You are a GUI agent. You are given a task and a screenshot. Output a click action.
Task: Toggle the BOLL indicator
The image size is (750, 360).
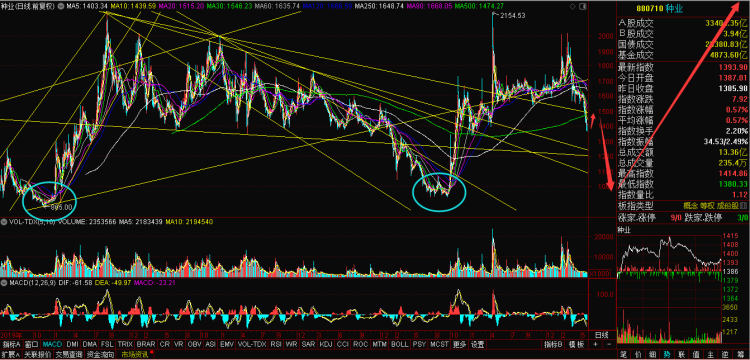[399, 344]
